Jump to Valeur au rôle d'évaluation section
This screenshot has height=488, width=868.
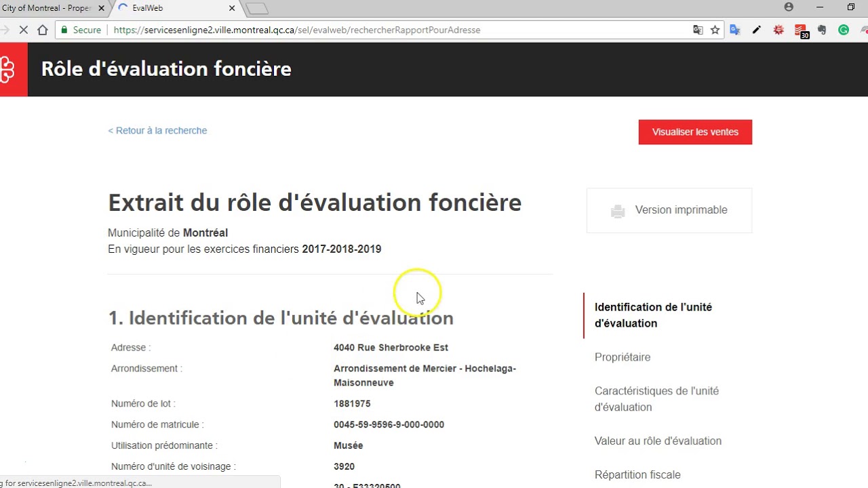(x=658, y=441)
